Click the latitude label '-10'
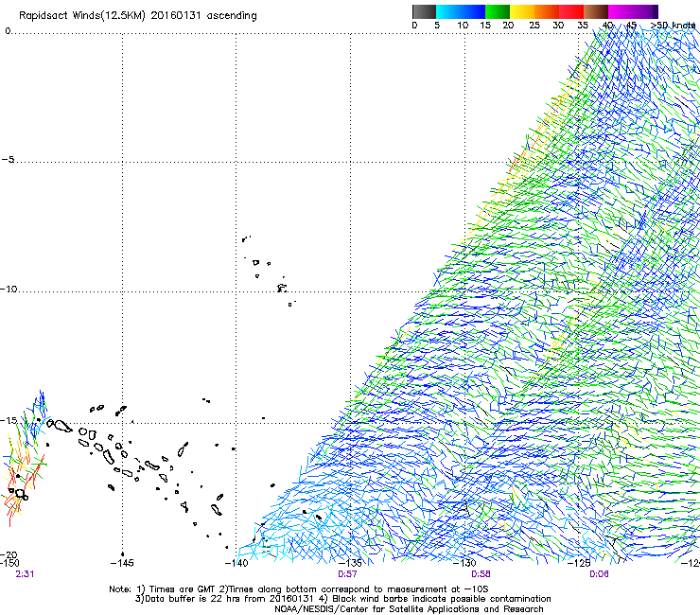 tap(8, 289)
